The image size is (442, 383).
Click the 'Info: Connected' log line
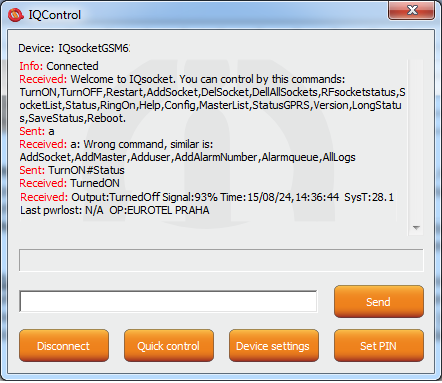tap(59, 66)
